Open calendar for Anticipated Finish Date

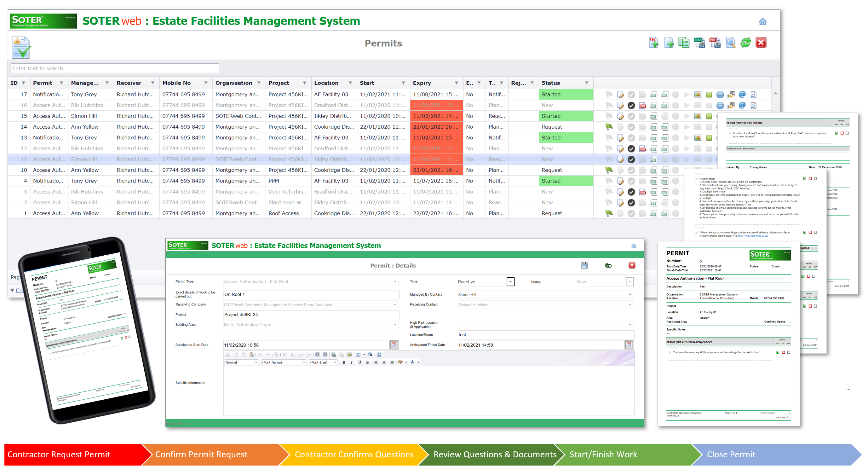pyautogui.click(x=629, y=345)
